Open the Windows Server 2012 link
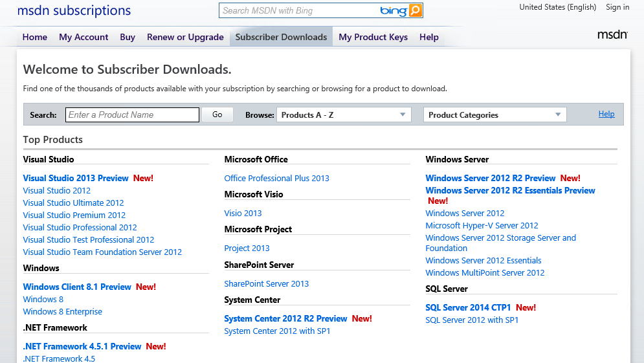Image resolution: width=644 pixels, height=363 pixels. coord(465,213)
